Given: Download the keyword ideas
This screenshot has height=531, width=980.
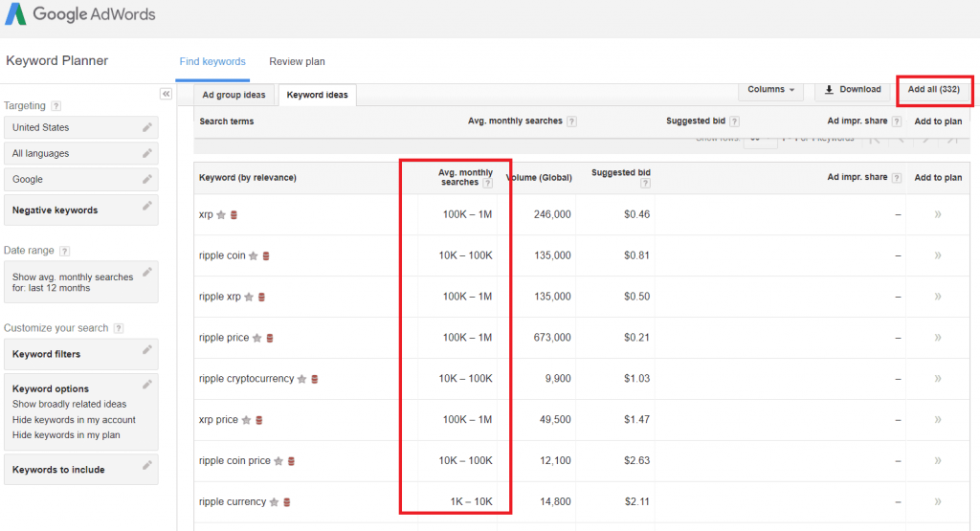Looking at the screenshot, I should click(x=853, y=90).
